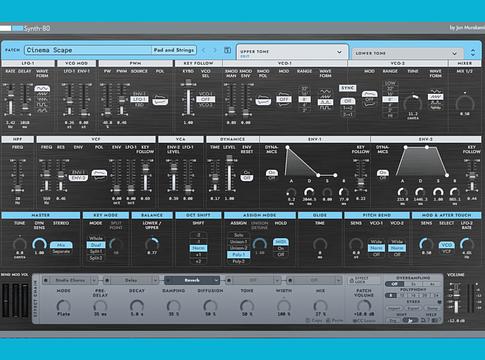Toggle ENV-2 Dynamics On/Off switch
The width and height of the screenshot is (485, 360).
pos(383,175)
